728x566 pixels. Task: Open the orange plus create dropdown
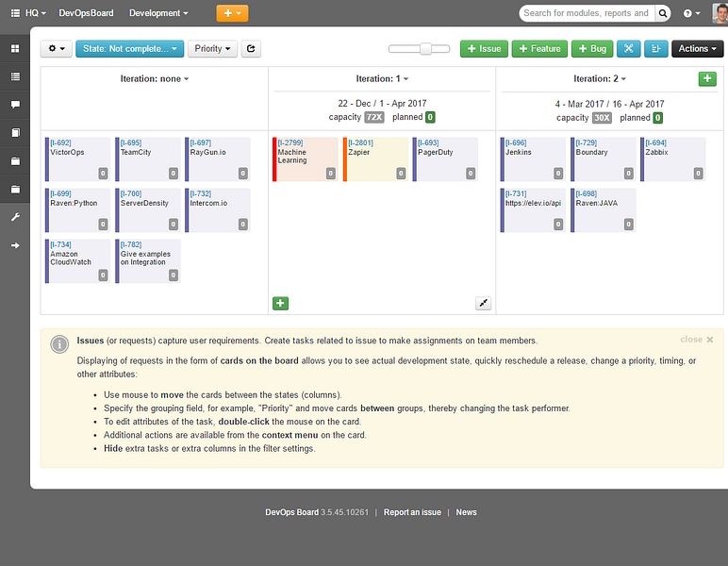point(232,13)
